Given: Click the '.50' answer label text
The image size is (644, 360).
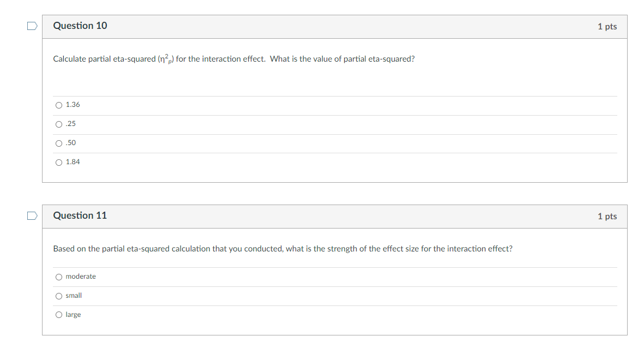Looking at the screenshot, I should [71, 142].
